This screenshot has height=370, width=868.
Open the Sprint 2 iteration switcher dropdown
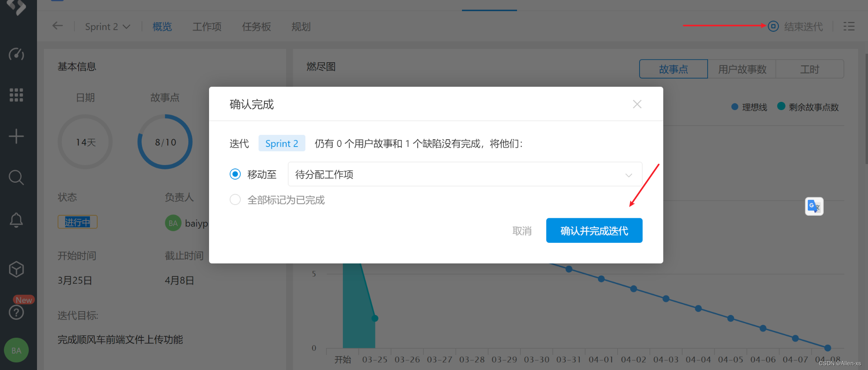coord(108,27)
